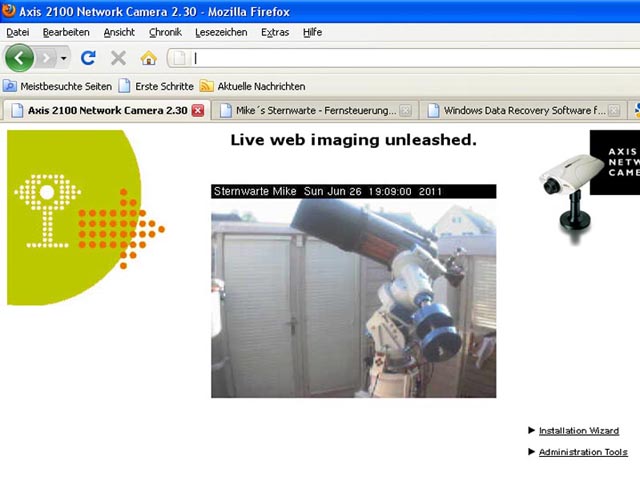Reload the current page
Image resolution: width=640 pixels, height=480 pixels.
click(88, 58)
